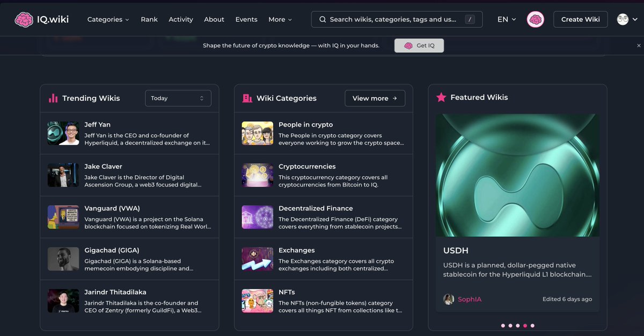
Task: Select fifth featured carousel dot
Action: (x=532, y=325)
